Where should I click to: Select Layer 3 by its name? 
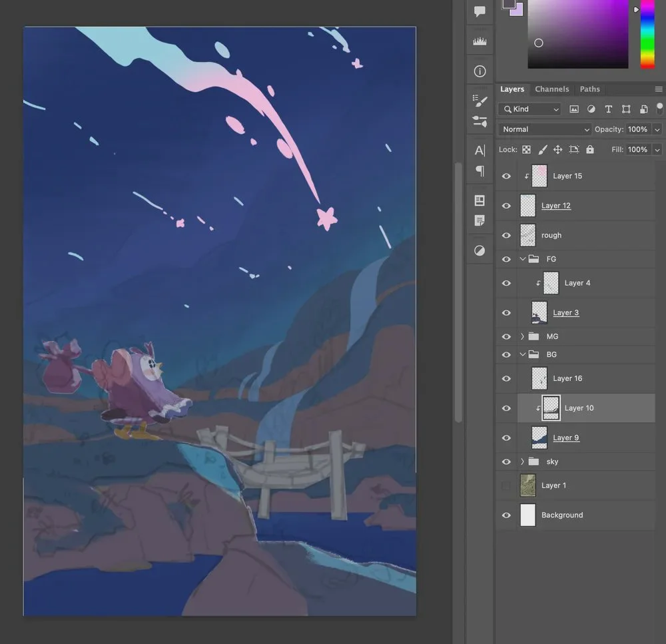click(565, 312)
